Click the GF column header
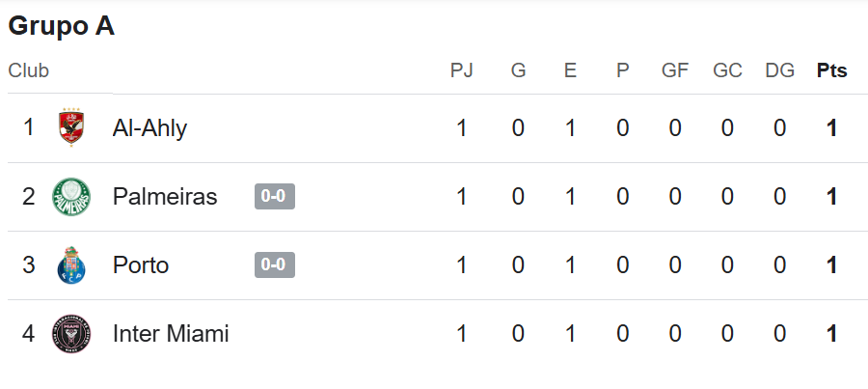Screen dimensions: 868x389 pyautogui.click(x=675, y=70)
